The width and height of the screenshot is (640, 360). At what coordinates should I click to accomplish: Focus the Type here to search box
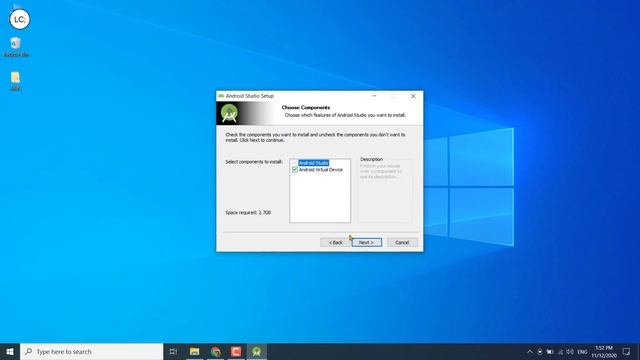91,351
